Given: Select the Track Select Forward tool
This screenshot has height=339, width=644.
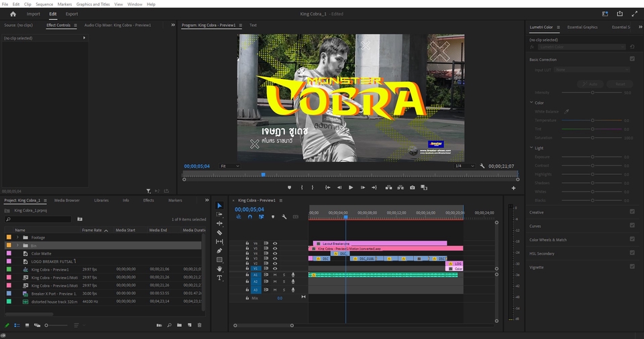Looking at the screenshot, I should pos(220,214).
